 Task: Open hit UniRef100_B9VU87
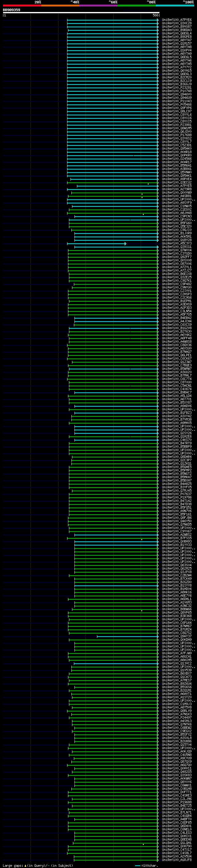click(x=177, y=26)
